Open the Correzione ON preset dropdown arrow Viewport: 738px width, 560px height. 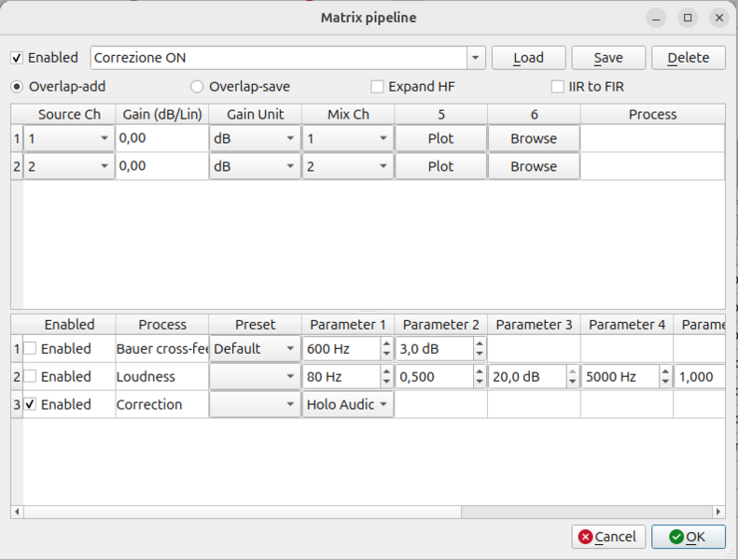476,58
